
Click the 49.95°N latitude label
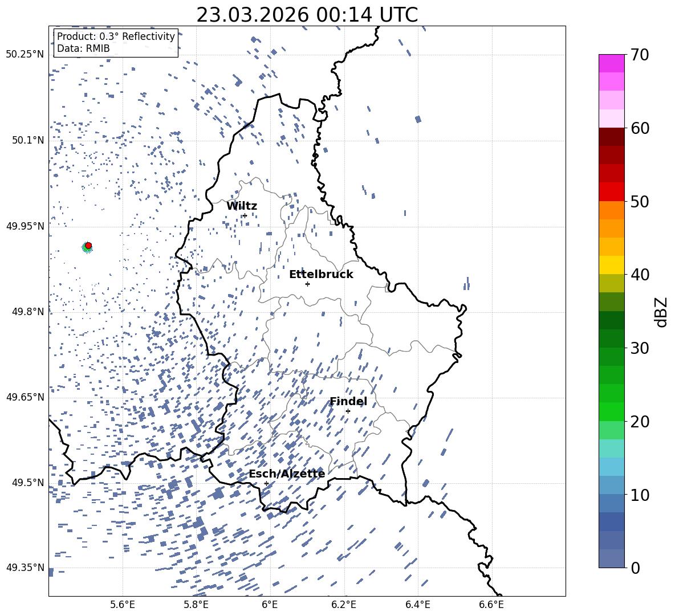(x=25, y=226)
